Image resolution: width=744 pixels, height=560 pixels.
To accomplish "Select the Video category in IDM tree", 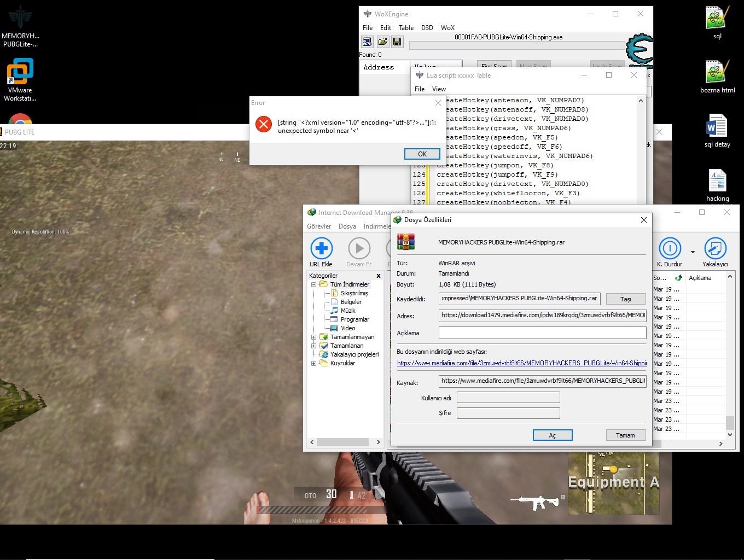I will pyautogui.click(x=348, y=328).
